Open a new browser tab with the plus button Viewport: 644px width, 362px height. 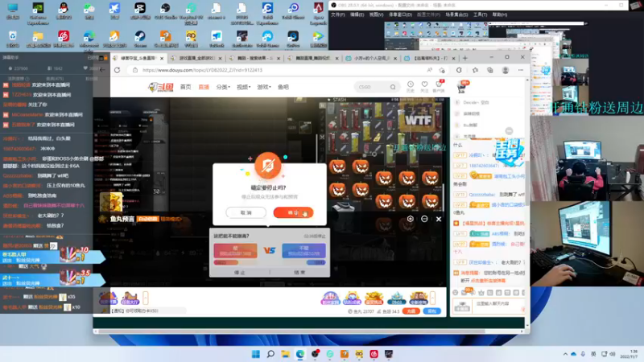(x=465, y=58)
